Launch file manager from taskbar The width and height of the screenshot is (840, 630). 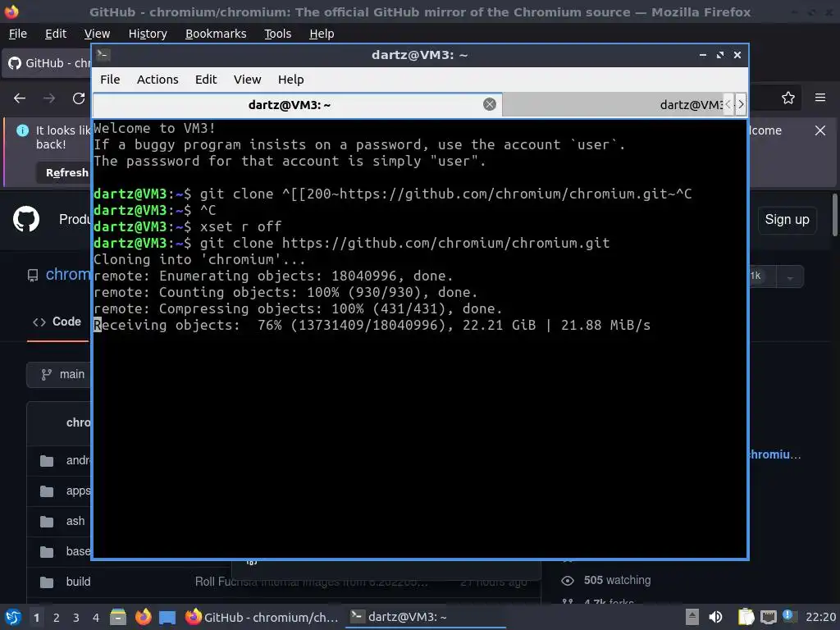click(118, 617)
